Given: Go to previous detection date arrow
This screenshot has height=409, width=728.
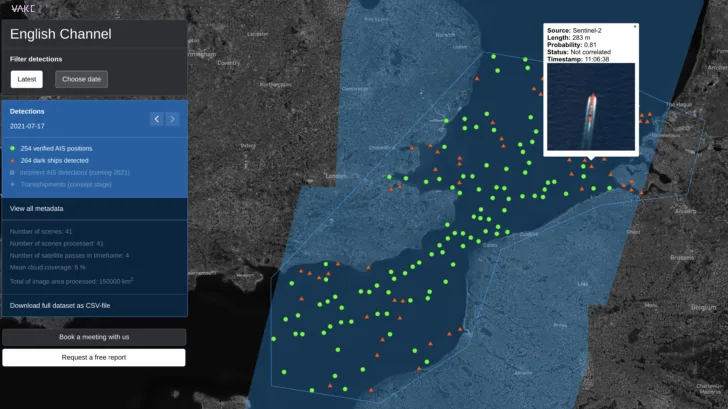Looking at the screenshot, I should coord(156,119).
